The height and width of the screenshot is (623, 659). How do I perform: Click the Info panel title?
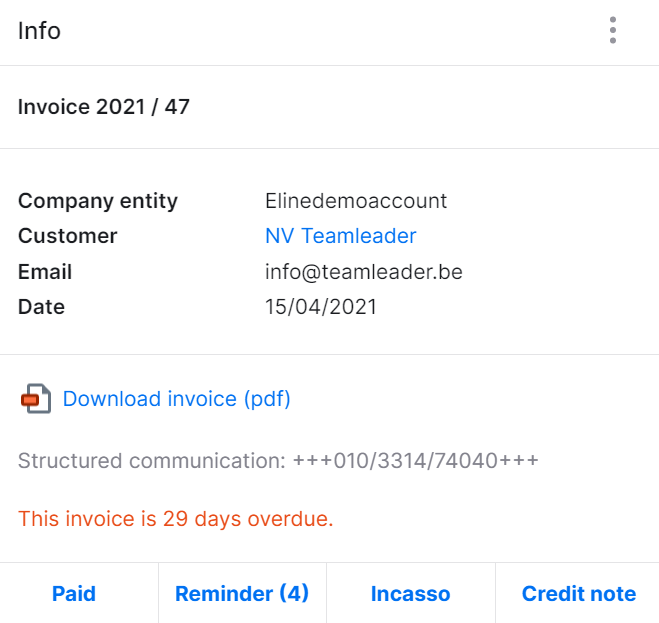(39, 31)
